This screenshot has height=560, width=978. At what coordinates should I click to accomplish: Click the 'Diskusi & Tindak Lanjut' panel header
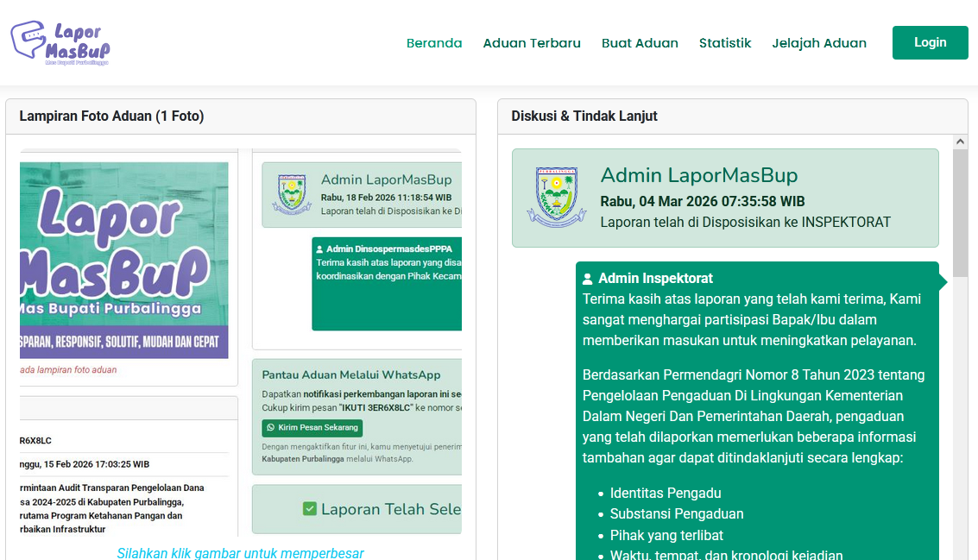[x=584, y=116]
